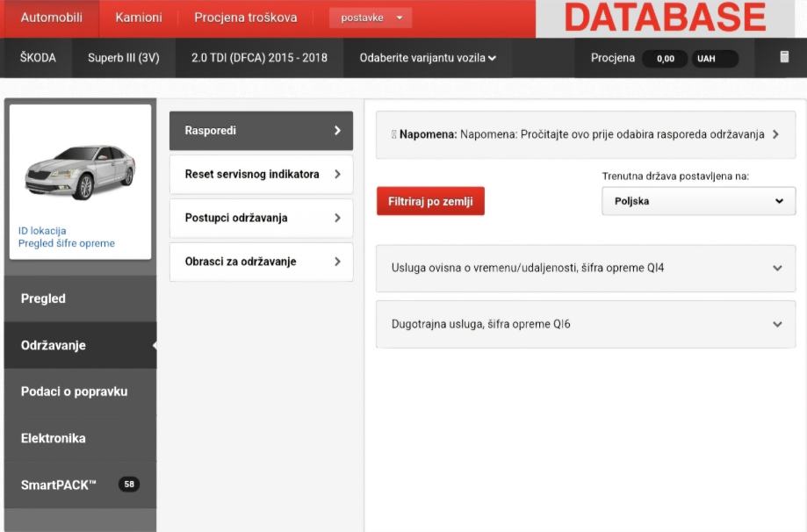Click chevron on Reset servisnog indikatora
The height and width of the screenshot is (532, 807).
(337, 175)
